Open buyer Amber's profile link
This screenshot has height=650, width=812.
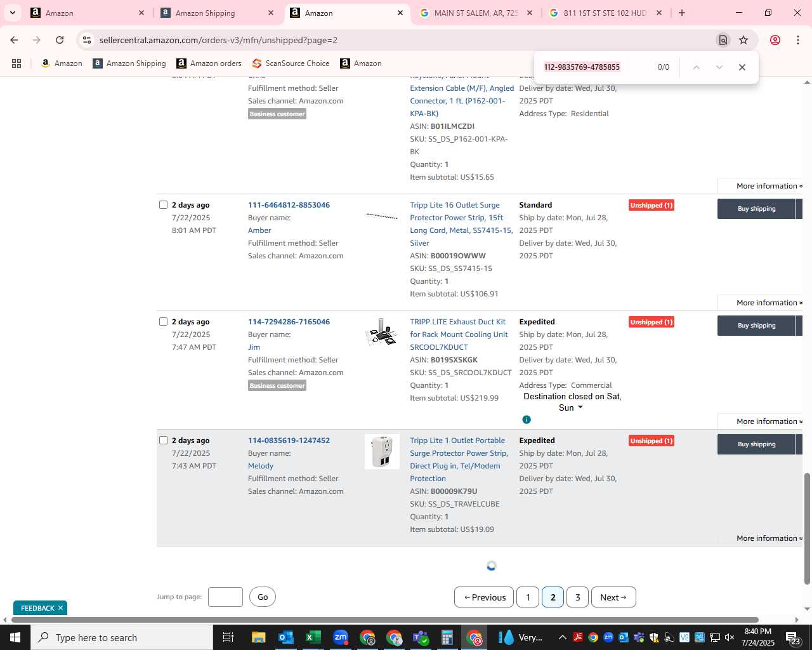click(x=259, y=230)
